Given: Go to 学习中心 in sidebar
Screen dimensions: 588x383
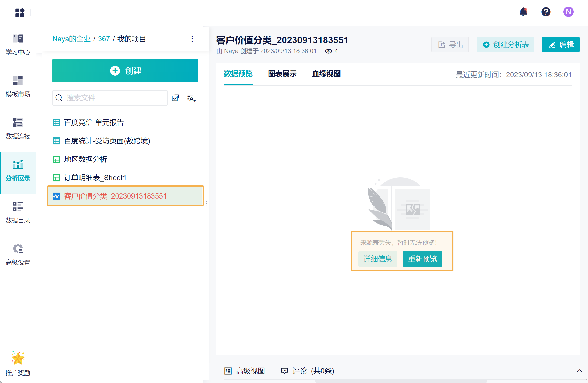Looking at the screenshot, I should click(18, 45).
